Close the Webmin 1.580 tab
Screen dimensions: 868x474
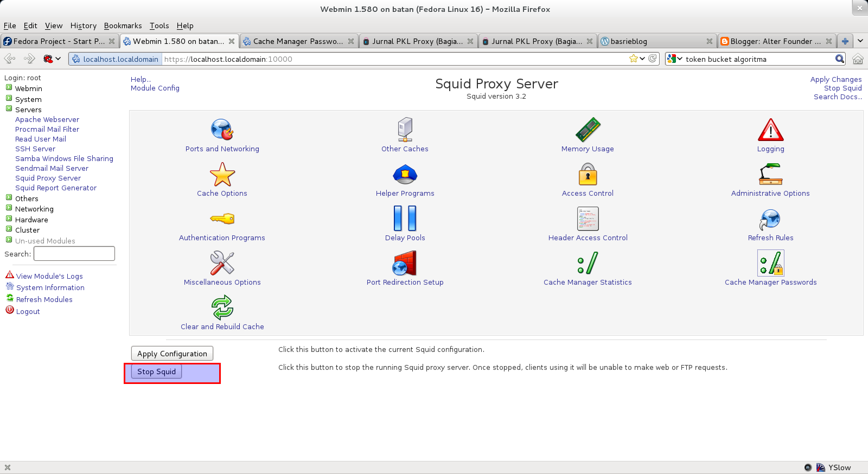click(232, 41)
